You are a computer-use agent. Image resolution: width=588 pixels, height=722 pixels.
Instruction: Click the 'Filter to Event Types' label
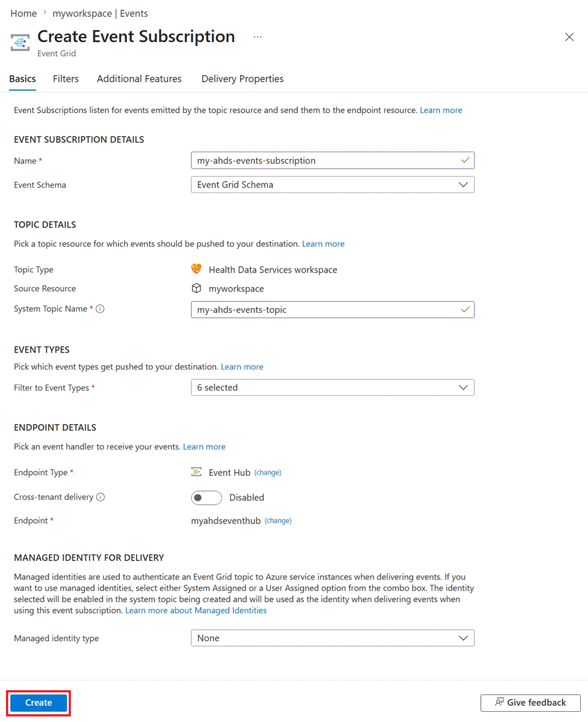coord(52,388)
